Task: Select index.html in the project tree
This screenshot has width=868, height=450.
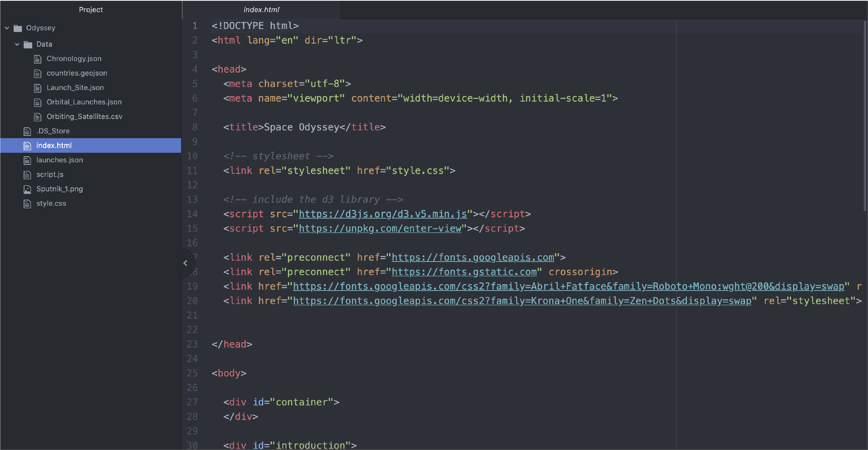Action: (x=91, y=145)
